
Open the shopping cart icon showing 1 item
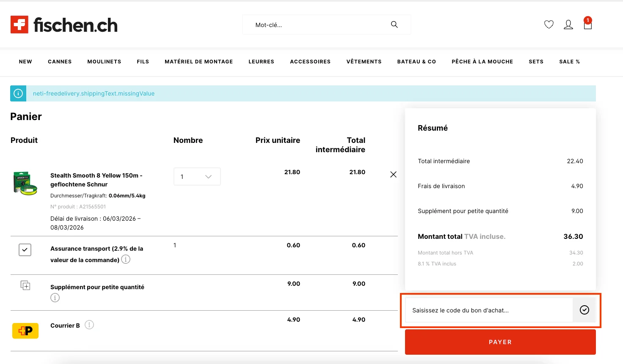(587, 25)
